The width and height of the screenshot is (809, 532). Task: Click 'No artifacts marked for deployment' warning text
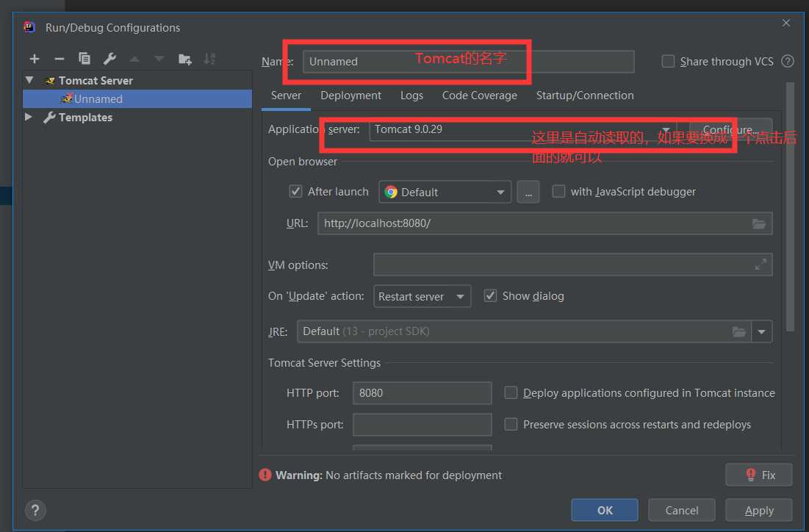coord(413,475)
